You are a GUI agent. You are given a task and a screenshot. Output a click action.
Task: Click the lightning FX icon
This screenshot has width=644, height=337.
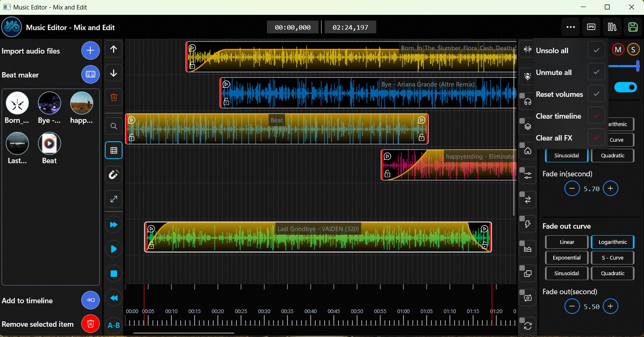527,224
